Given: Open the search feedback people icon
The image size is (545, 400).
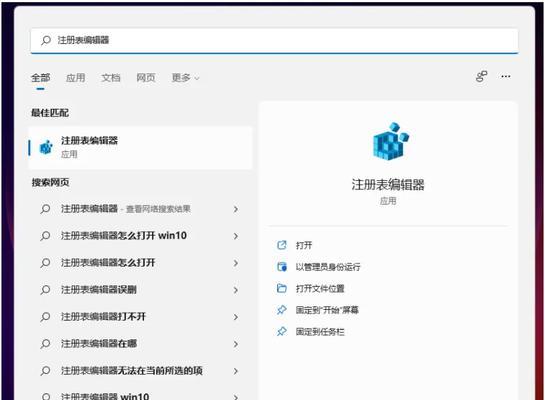Looking at the screenshot, I should 481,76.
